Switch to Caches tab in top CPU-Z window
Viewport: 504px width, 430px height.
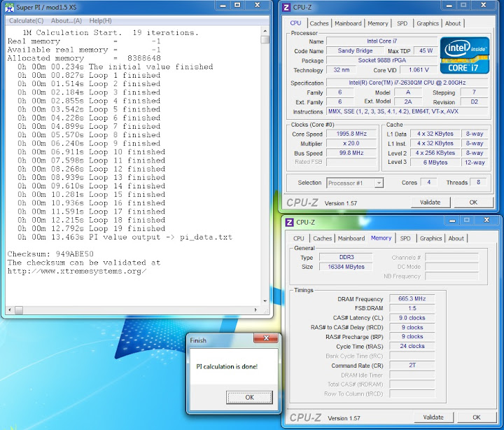(x=319, y=24)
